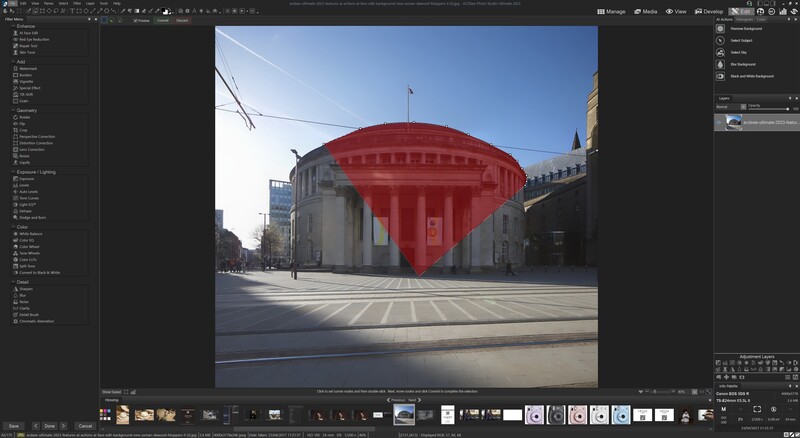This screenshot has height=438, width=800.
Task: Select the acdsee-ultimate layer thumbnail
Action: point(733,123)
